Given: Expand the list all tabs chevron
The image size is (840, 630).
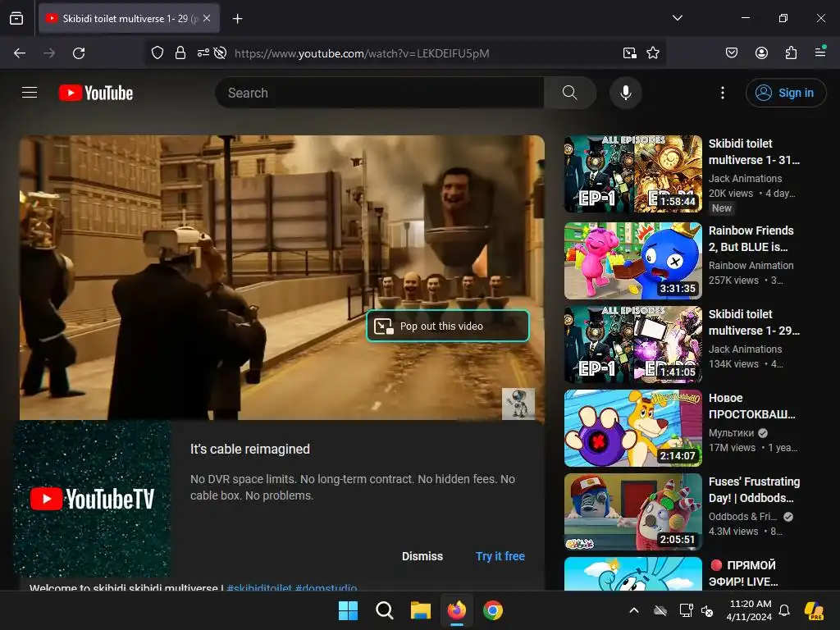Looking at the screenshot, I should pyautogui.click(x=677, y=18).
